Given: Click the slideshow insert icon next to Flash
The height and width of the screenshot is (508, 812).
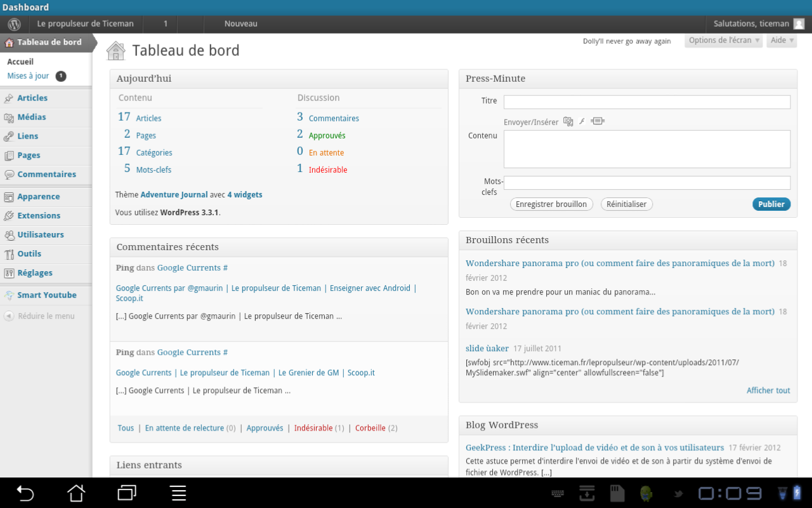Looking at the screenshot, I should pos(598,121).
